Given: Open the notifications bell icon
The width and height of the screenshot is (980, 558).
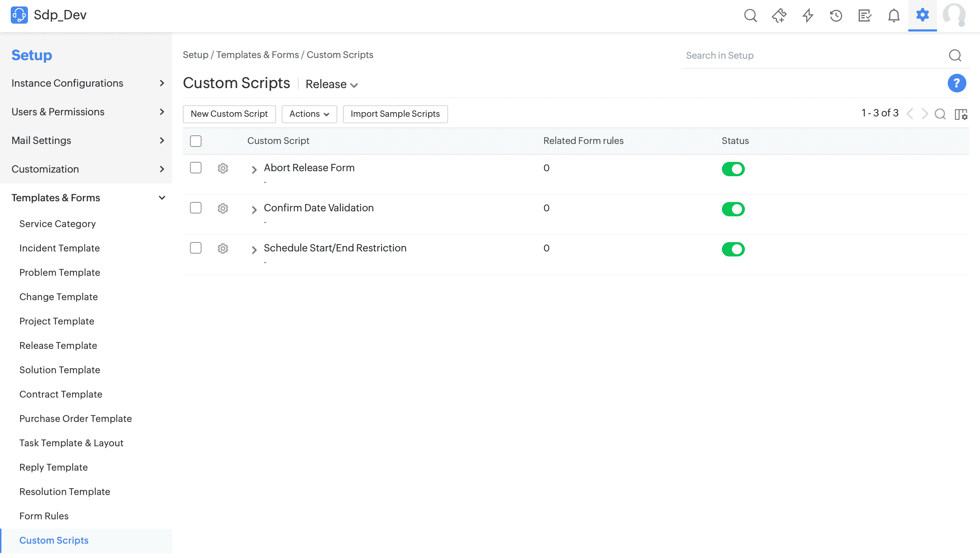Looking at the screenshot, I should click(894, 16).
